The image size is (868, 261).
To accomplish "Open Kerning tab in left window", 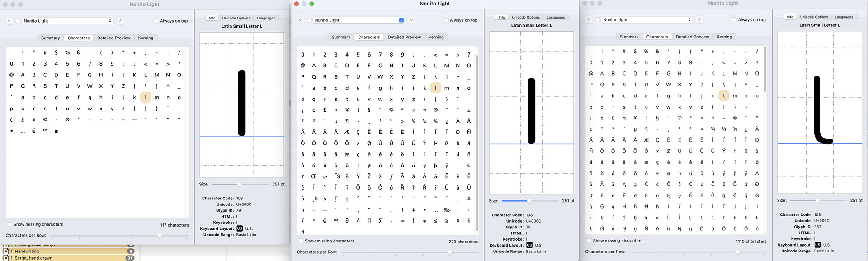I will click(x=146, y=38).
